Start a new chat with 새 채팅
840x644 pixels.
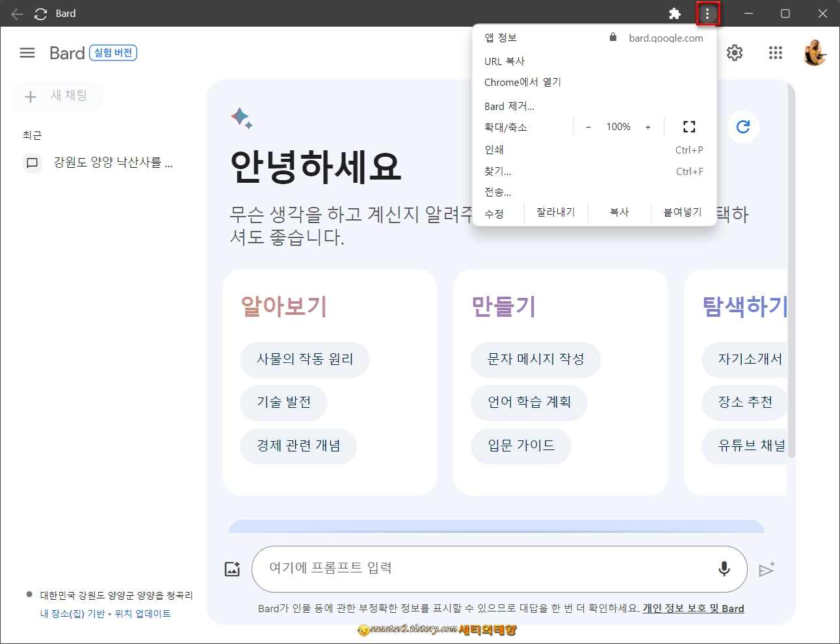[57, 96]
